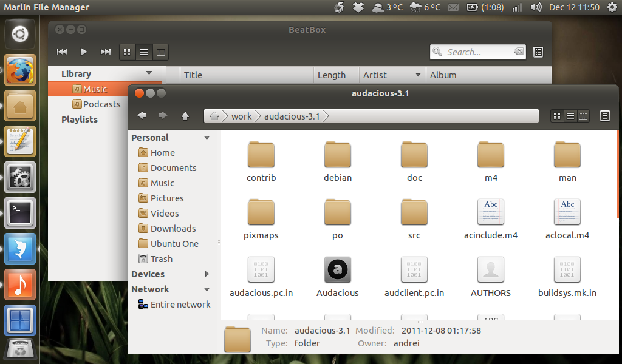This screenshot has height=364, width=622.
Task: Click the back arrow in Marlin's toolbar
Action: pos(142,115)
